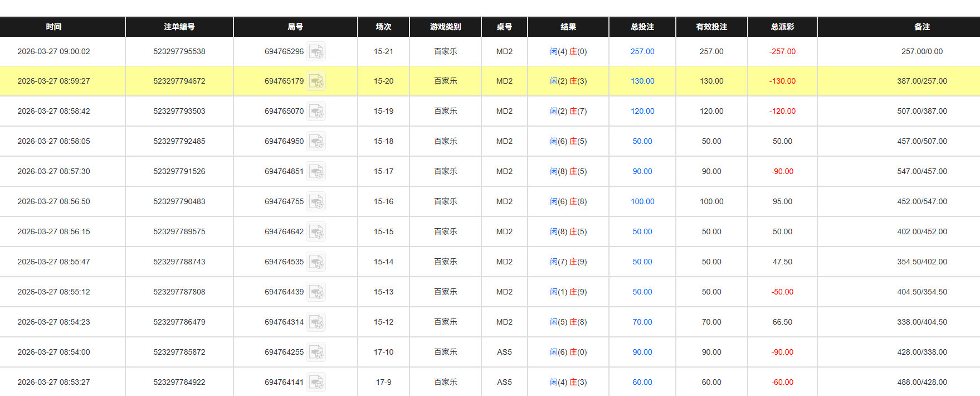Screen dimensions: 980x396
Task: Click result 闲(2) 庄(7)
Action: click(x=568, y=111)
